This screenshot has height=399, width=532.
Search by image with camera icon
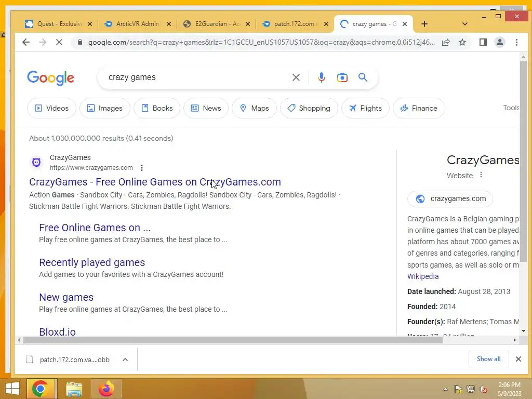(342, 77)
